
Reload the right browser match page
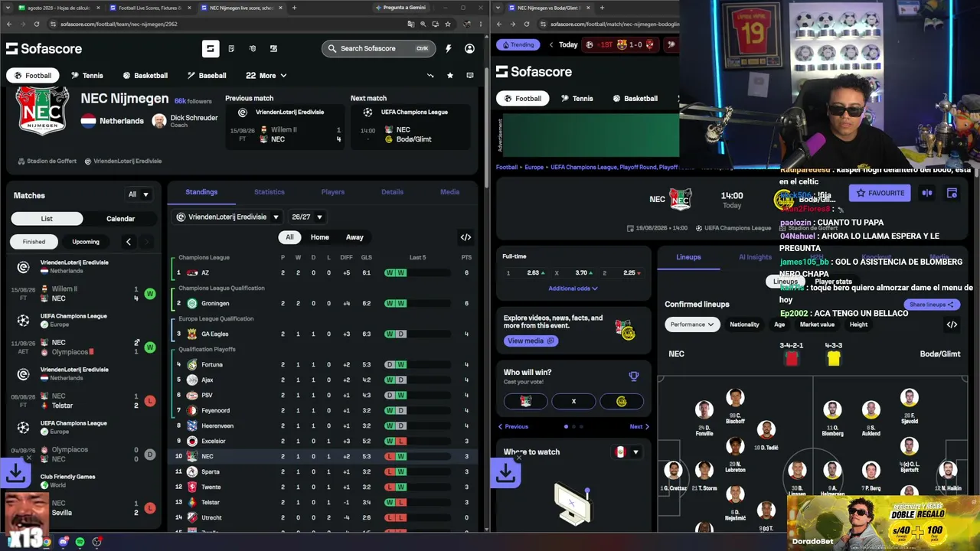coord(527,24)
